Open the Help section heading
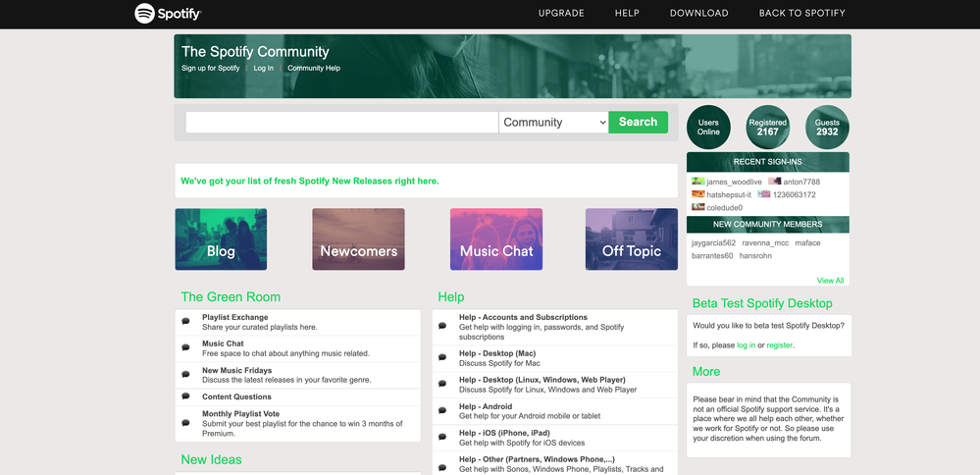The image size is (980, 475). pos(451,296)
